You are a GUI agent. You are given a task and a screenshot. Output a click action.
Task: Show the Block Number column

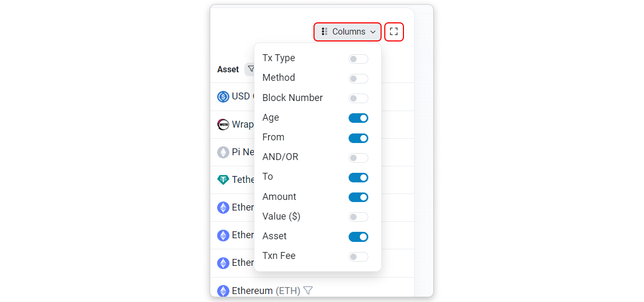point(358,98)
